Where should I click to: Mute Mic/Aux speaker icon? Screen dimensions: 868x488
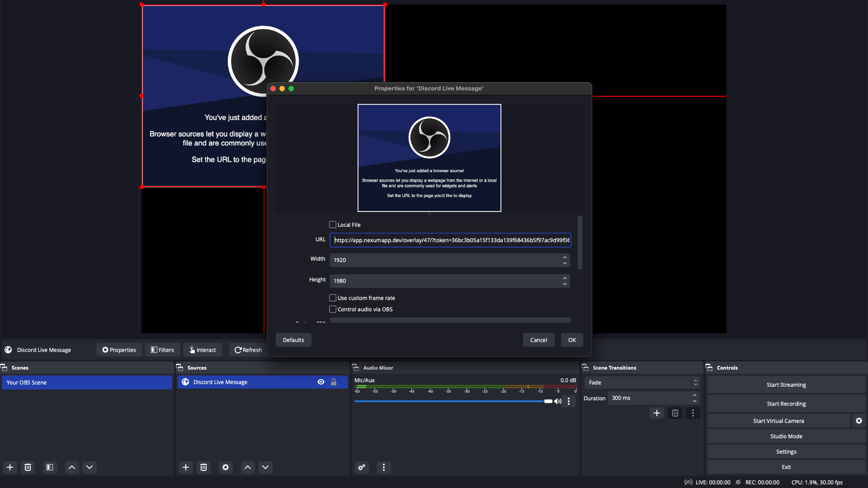558,401
